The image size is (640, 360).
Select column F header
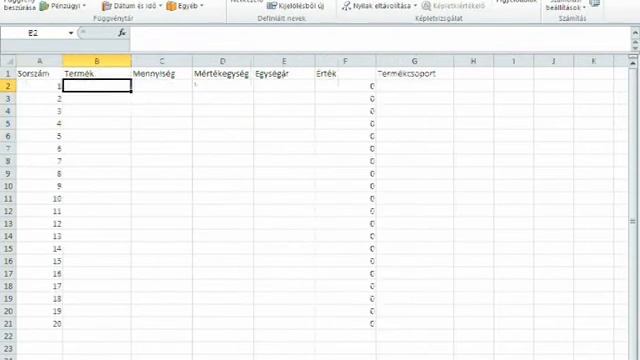pyautogui.click(x=345, y=61)
